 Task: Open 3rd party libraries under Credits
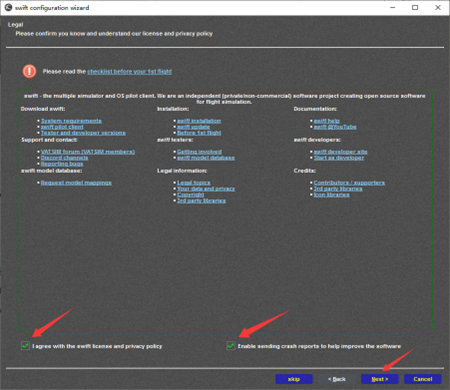pyautogui.click(x=338, y=189)
